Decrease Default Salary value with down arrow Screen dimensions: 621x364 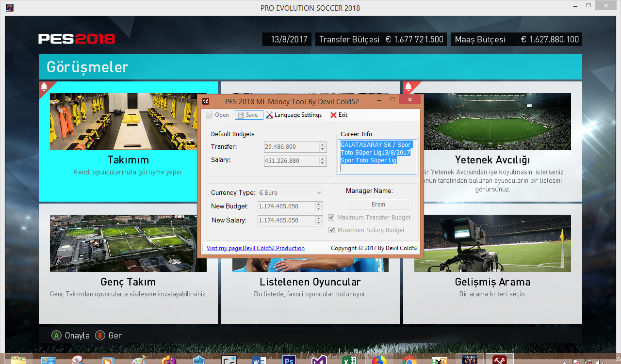(323, 163)
